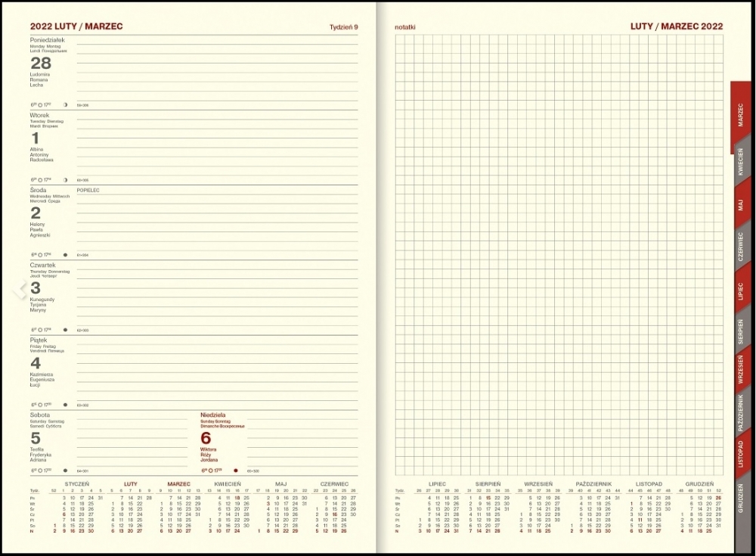Click the "Poniedziałek" day name
This screenshot has height=556, width=756.
pos(47,40)
